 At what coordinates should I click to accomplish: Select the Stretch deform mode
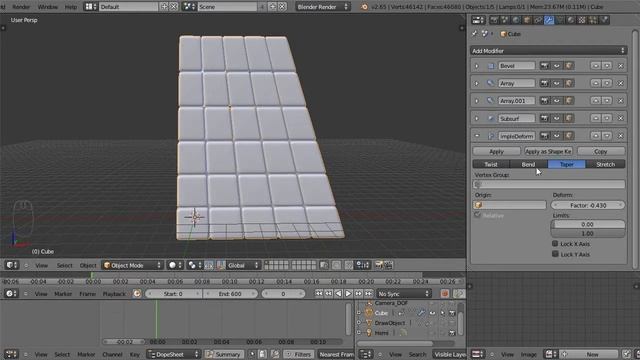point(606,164)
